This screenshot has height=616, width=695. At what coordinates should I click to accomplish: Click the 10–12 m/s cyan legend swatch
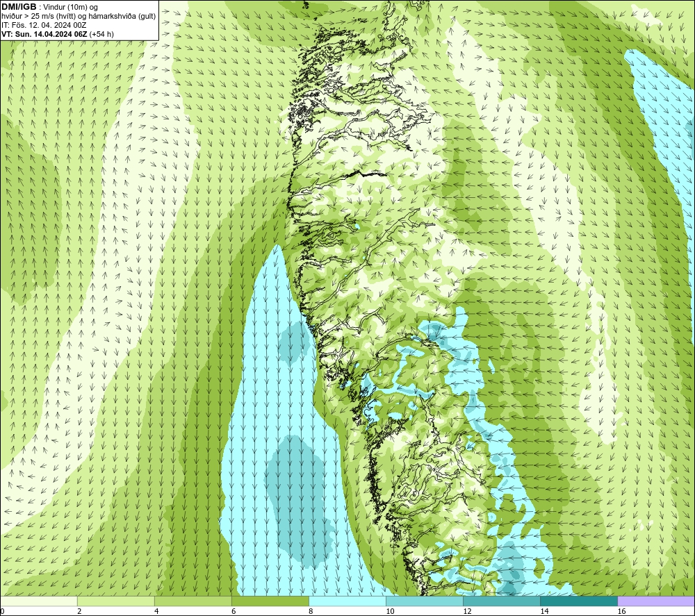click(x=425, y=601)
